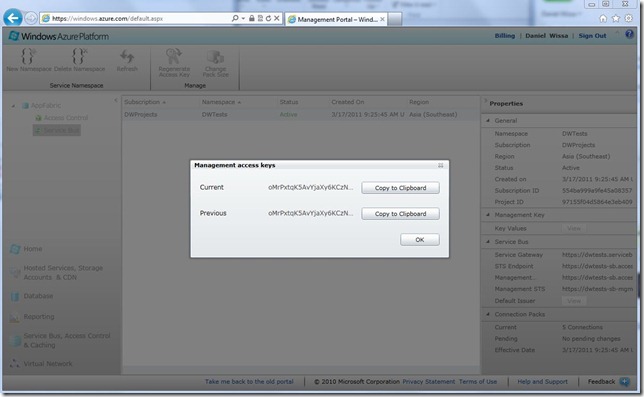Confirm the dialog with OK
644x397 pixels.
[420, 239]
